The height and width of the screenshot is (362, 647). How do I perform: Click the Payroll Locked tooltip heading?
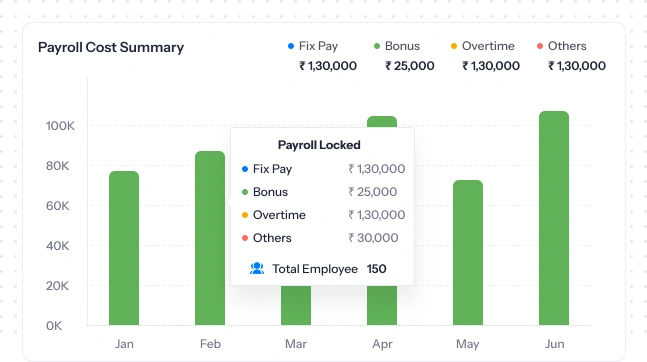[x=319, y=145]
